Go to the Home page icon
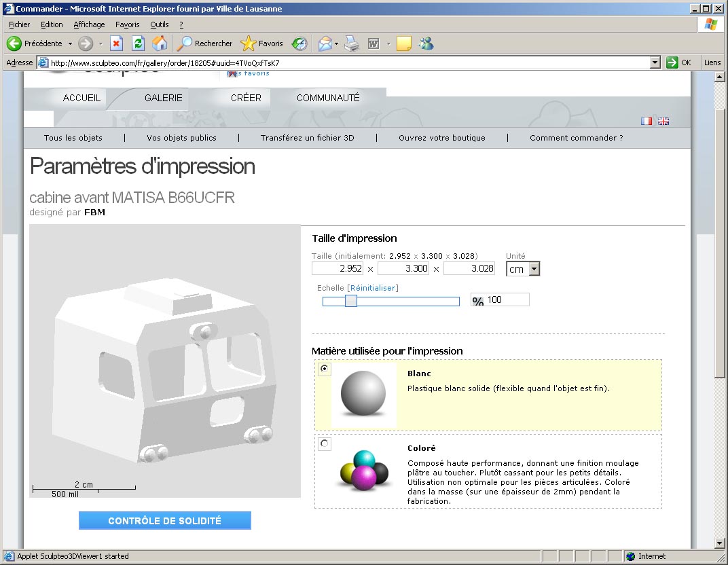 [x=160, y=43]
